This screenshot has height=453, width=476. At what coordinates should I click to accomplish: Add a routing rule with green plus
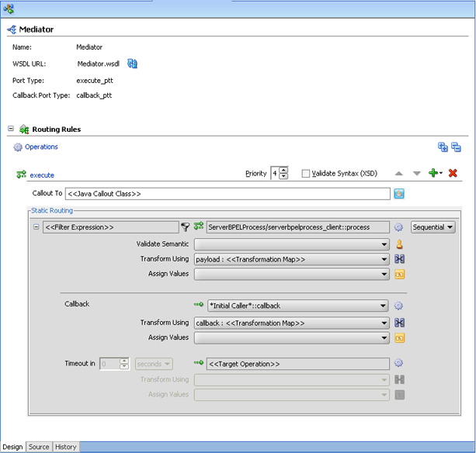point(435,173)
